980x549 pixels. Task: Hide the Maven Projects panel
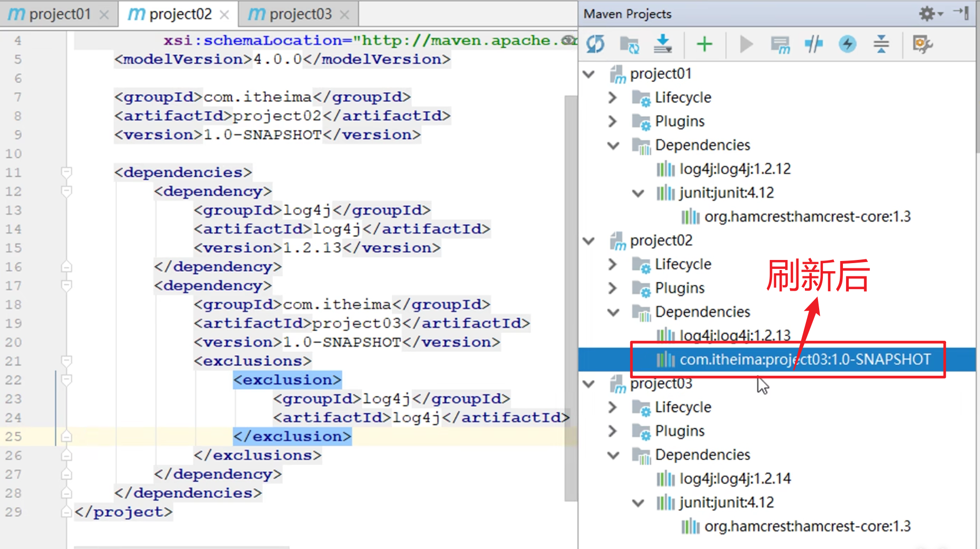961,13
